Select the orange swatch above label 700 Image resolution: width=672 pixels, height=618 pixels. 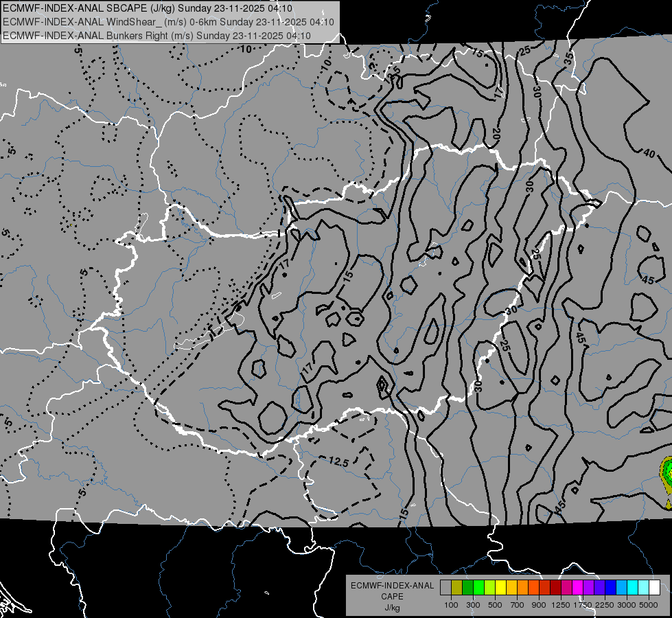click(522, 587)
